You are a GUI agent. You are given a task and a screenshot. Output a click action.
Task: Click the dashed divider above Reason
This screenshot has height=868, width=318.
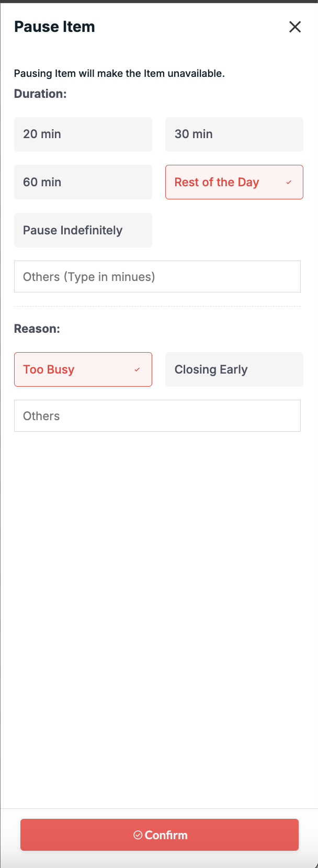tap(157, 306)
